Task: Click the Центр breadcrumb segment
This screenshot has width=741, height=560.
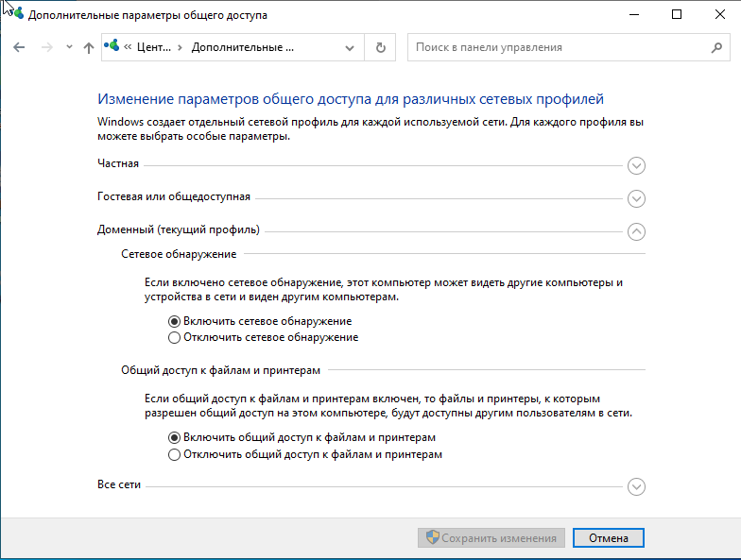Action: coord(154,47)
